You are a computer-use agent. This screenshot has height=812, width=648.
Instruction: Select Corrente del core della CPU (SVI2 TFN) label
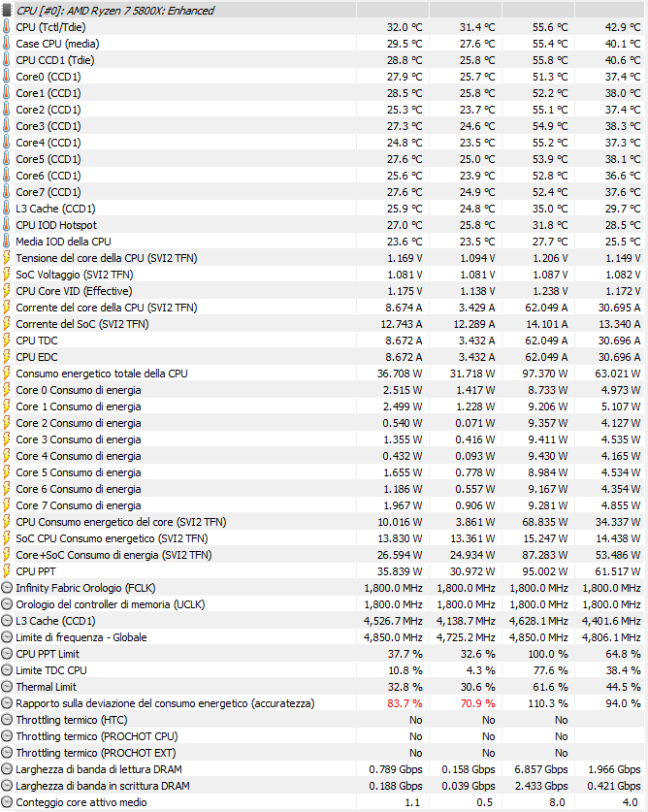(x=106, y=308)
